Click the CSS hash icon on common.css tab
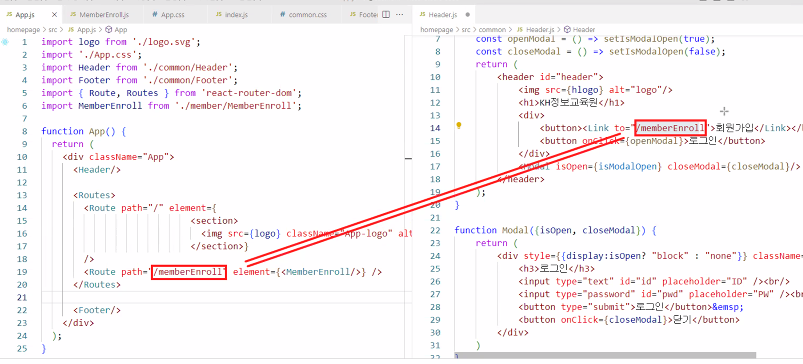 [x=282, y=14]
